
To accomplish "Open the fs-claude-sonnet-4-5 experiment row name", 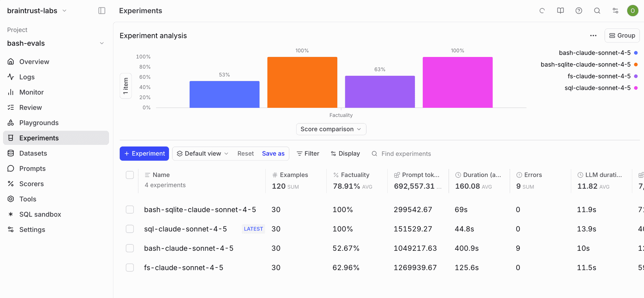I will tap(183, 267).
